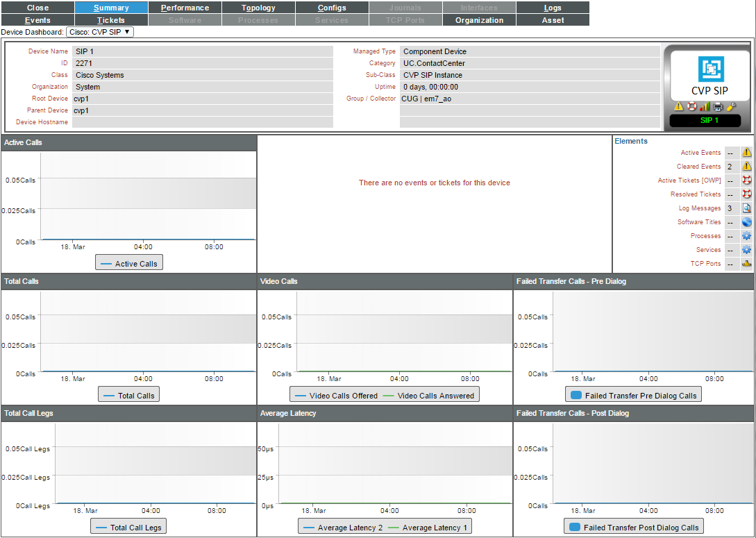This screenshot has height=538, width=756.
Task: Open events via device panel warning triangle icon
Action: click(678, 106)
